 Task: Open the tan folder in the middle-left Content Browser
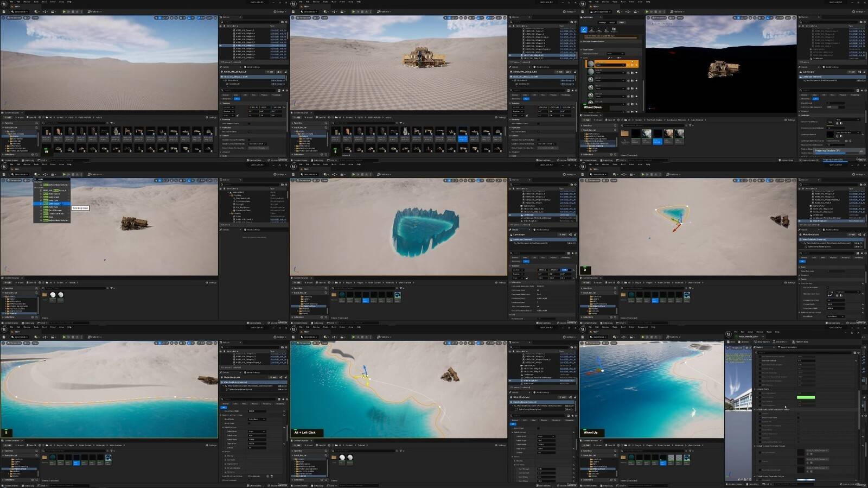(44, 295)
